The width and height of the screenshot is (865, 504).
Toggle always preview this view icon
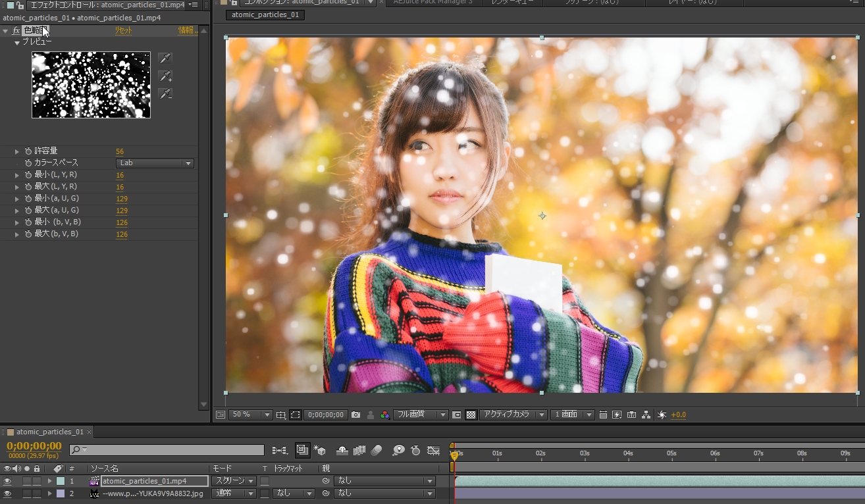pyautogui.click(x=220, y=415)
